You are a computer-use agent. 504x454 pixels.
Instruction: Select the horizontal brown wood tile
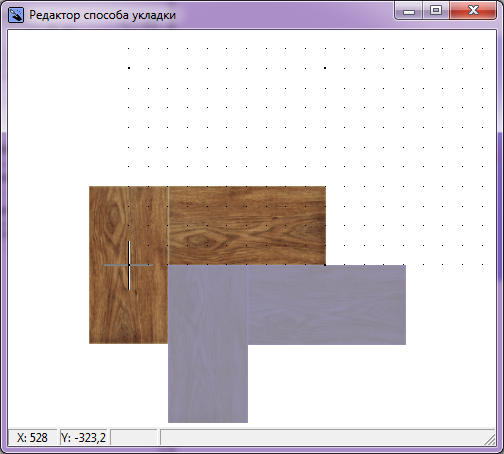[247, 226]
